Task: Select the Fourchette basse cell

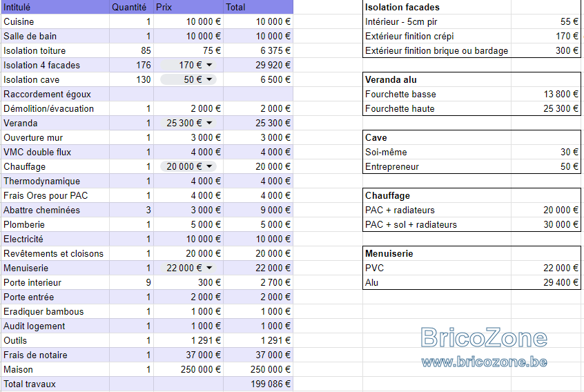Action: (x=436, y=94)
